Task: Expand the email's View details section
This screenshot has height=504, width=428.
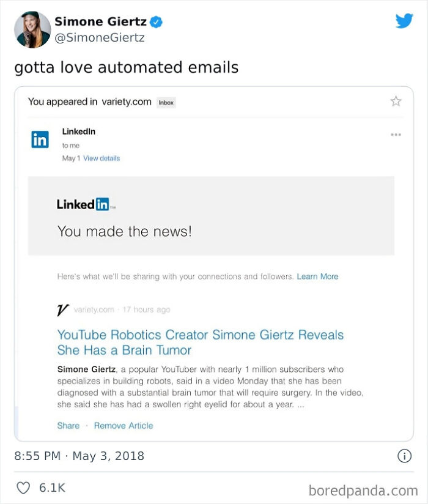Action: pyautogui.click(x=101, y=157)
